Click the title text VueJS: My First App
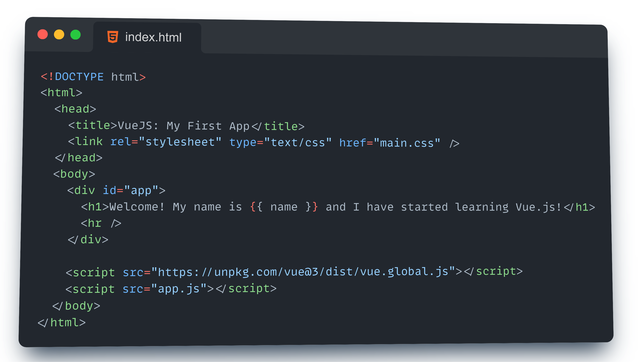This screenshot has height=362, width=644. [x=184, y=126]
